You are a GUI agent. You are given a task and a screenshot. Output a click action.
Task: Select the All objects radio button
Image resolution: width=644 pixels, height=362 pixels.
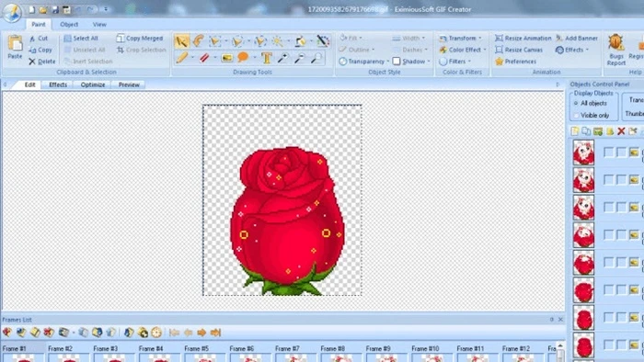576,103
